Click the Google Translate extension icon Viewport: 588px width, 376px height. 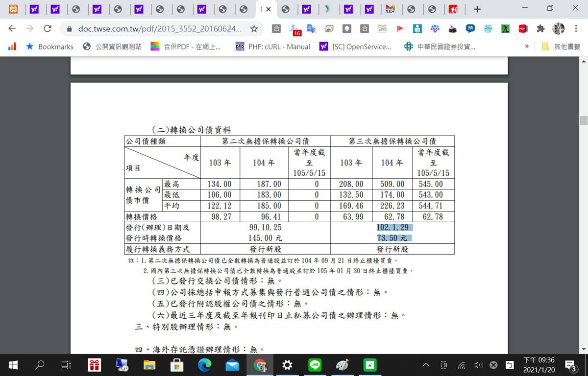311,29
